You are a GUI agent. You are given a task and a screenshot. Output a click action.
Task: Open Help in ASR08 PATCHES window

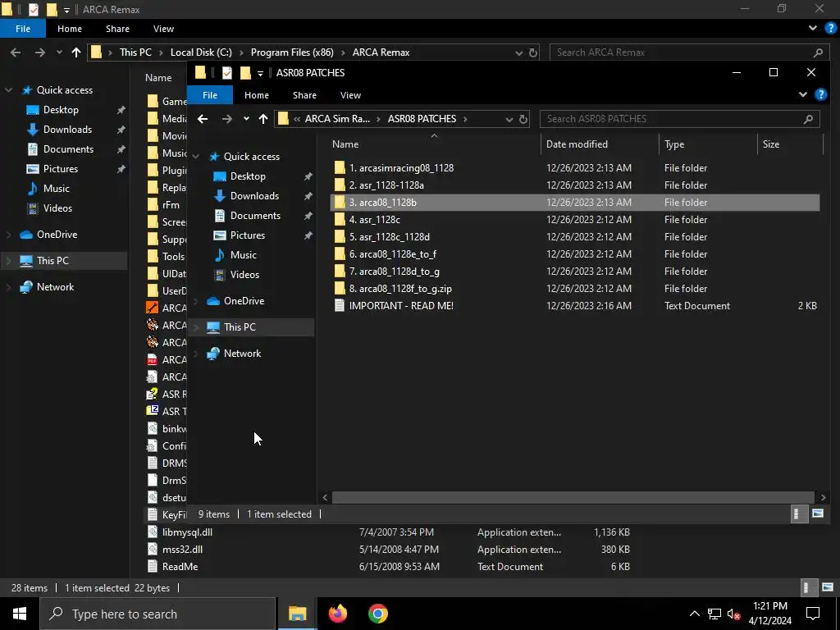pos(820,95)
